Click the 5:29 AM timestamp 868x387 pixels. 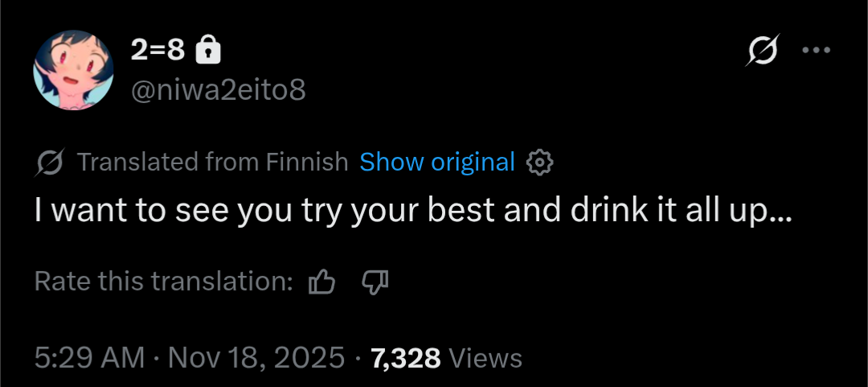[90, 357]
